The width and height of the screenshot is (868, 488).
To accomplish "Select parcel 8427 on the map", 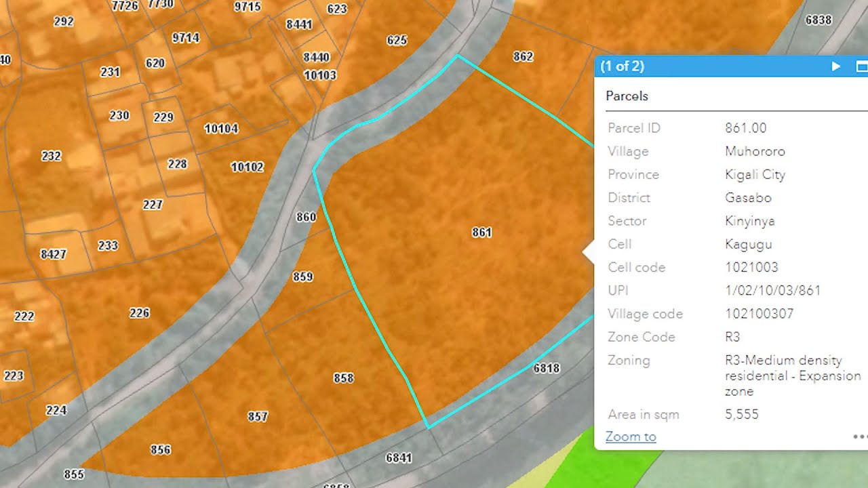I will click(x=53, y=255).
